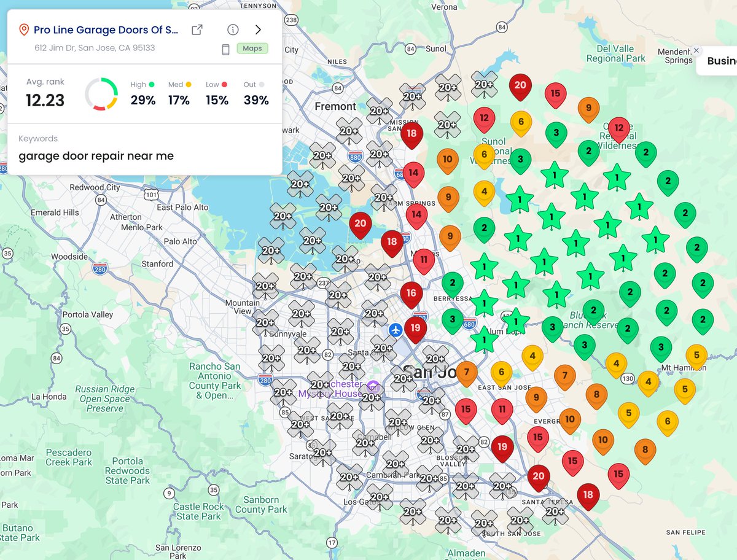Click the purple Winchester Mystery House marker
This screenshot has width=737, height=560.
point(372,387)
